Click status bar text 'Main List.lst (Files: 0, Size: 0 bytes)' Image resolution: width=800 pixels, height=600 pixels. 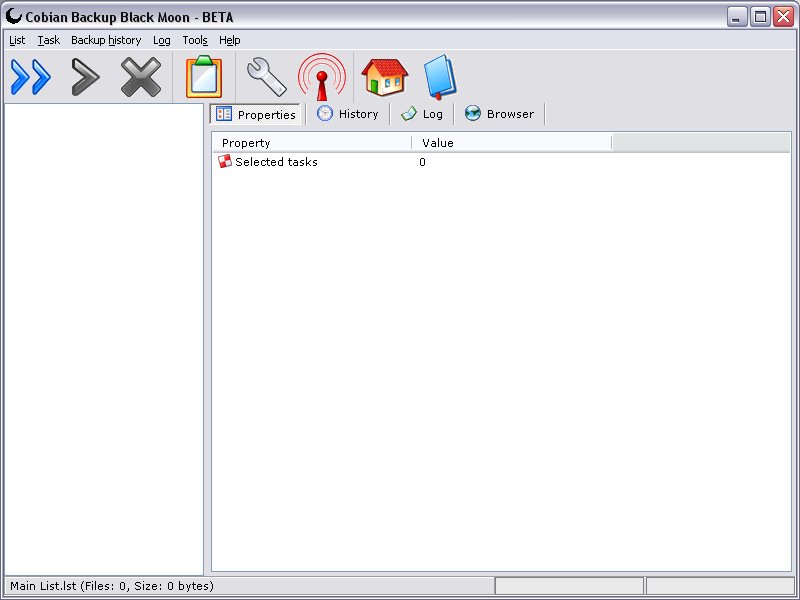coord(112,586)
